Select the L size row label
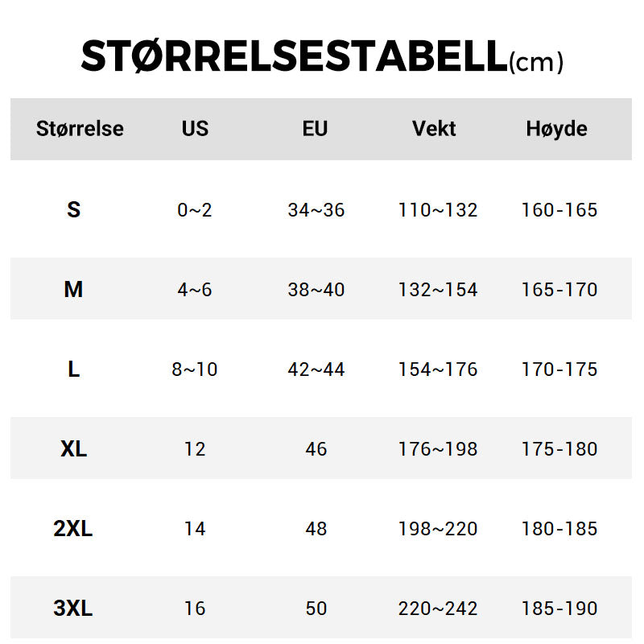Viewport: 644px width, 644px height. coord(73,369)
